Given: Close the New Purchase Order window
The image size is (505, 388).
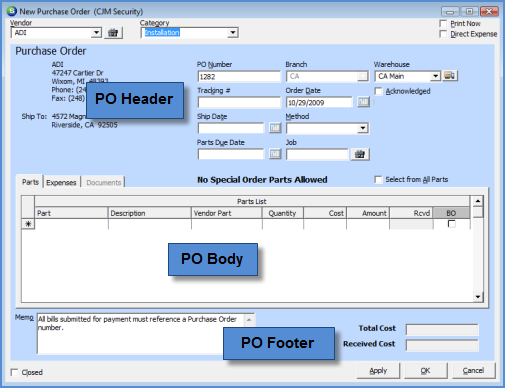Looking at the screenshot, I should click(x=489, y=12).
